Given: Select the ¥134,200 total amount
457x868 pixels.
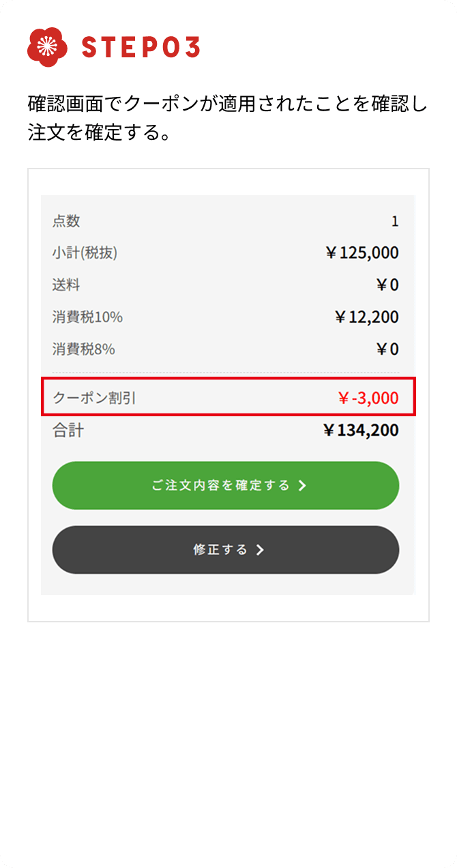Looking at the screenshot, I should coord(360,431).
